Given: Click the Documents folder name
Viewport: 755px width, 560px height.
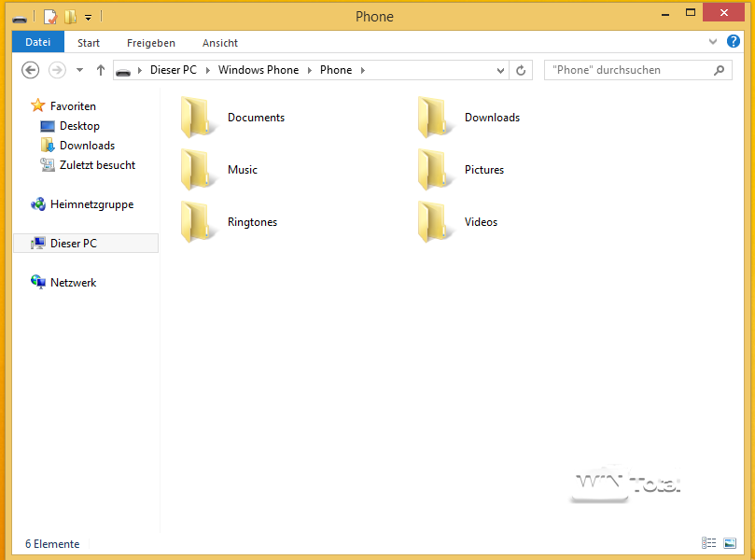Looking at the screenshot, I should [256, 118].
